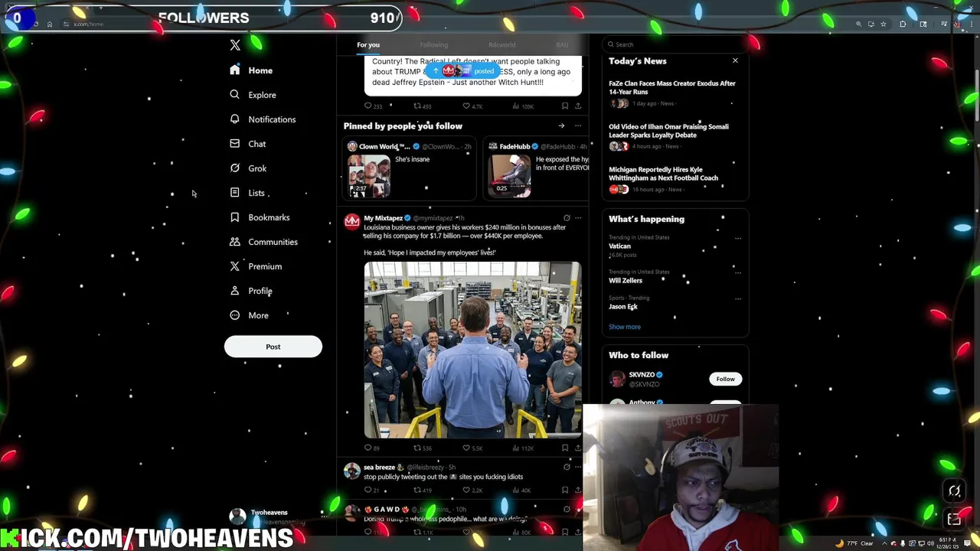Open Clown World pinned video thumbnail
980x551 pixels.
369,176
